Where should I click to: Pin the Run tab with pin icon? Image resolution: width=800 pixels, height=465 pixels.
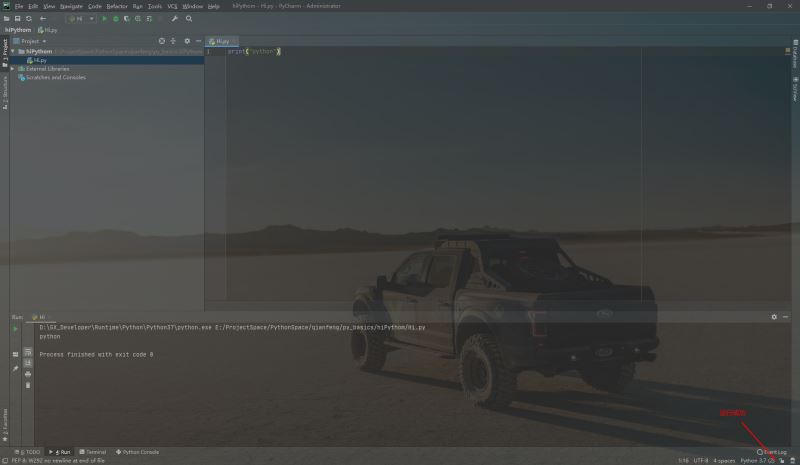(15, 369)
